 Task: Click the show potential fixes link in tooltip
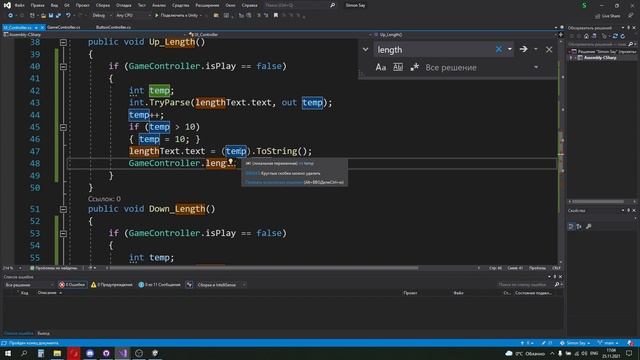[274, 182]
